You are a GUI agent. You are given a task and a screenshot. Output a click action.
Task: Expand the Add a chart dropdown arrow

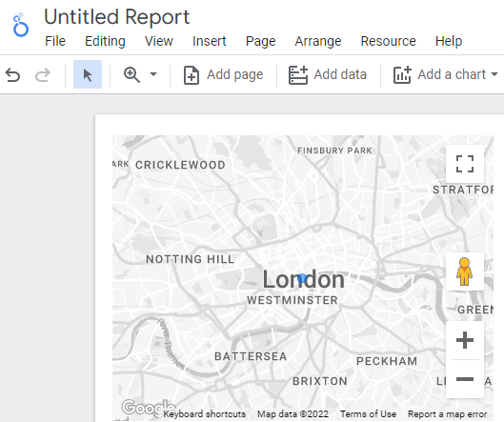point(494,74)
